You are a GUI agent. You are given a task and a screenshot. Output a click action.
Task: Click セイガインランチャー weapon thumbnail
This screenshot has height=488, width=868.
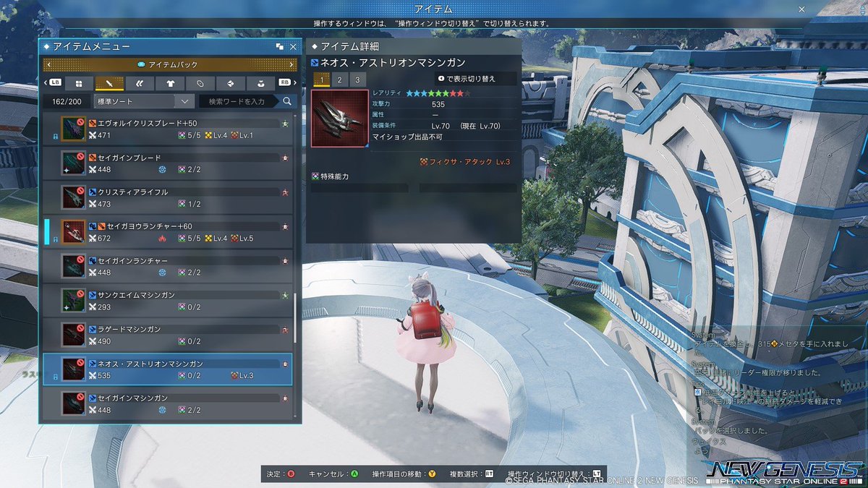[x=74, y=266]
